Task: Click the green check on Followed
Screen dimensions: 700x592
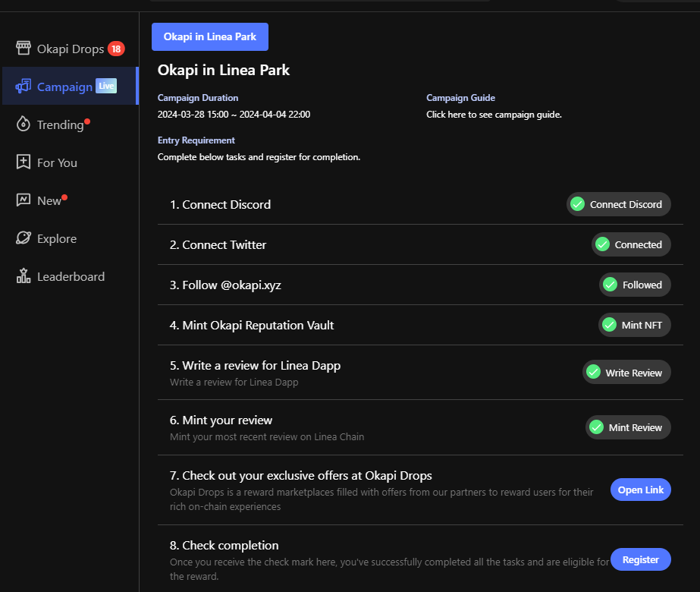Action: [610, 285]
